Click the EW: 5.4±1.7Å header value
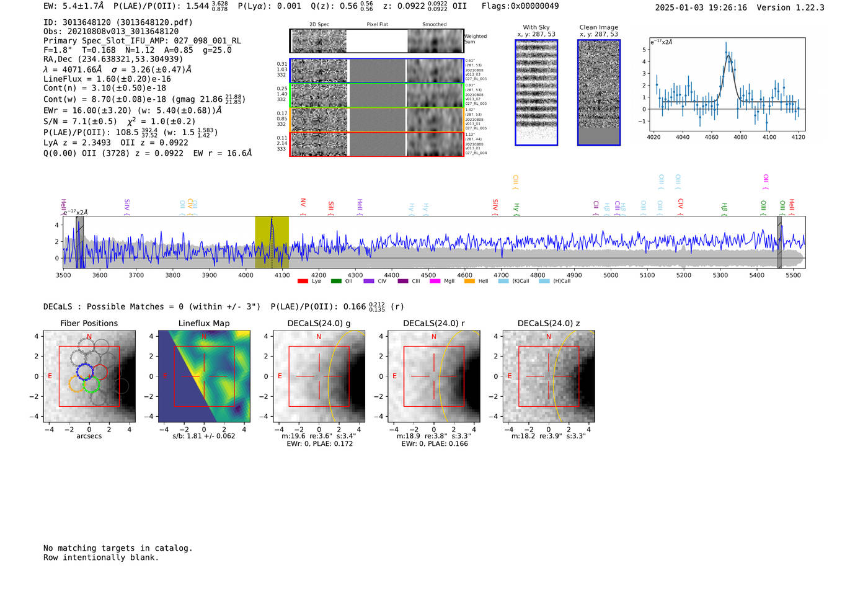This screenshot has width=868, height=591. click(74, 6)
